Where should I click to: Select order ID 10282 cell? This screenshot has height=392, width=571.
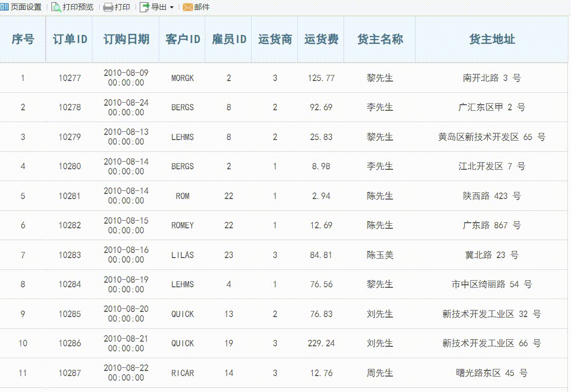69,225
